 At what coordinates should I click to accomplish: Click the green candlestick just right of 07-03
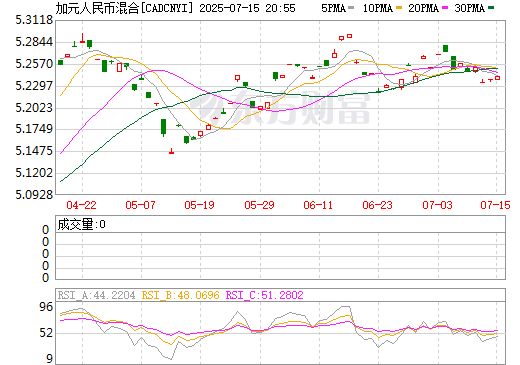click(445, 48)
